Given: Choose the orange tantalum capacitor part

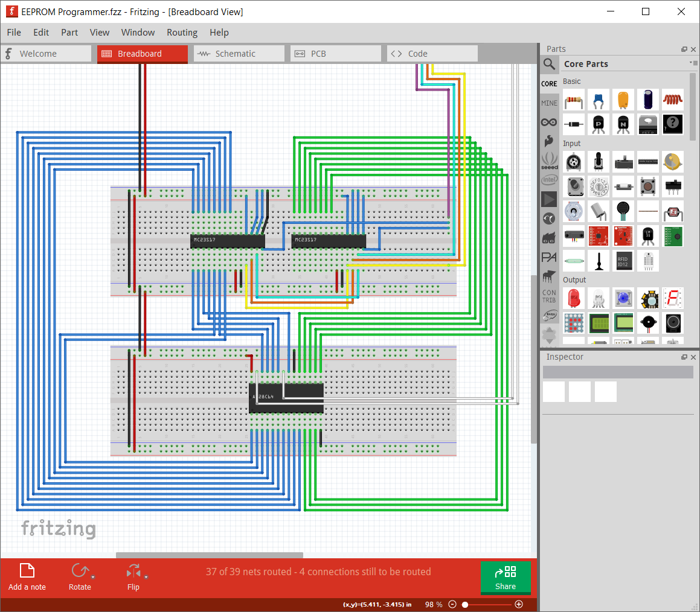Looking at the screenshot, I should click(623, 100).
